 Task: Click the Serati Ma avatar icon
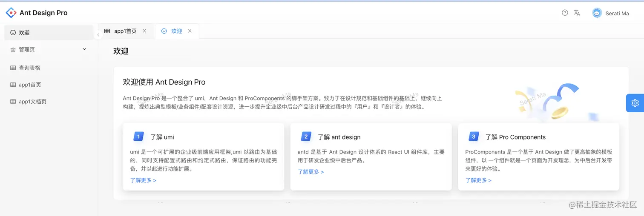(597, 13)
